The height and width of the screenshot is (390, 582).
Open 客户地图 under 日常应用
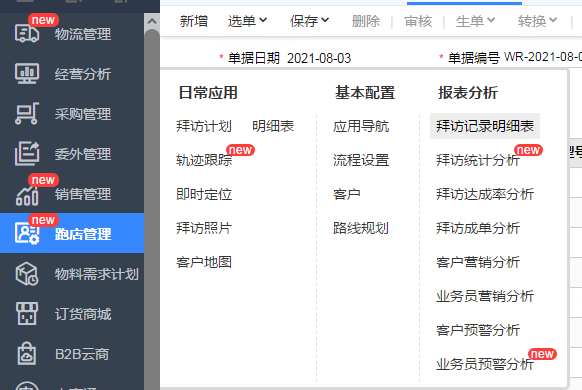(x=204, y=262)
